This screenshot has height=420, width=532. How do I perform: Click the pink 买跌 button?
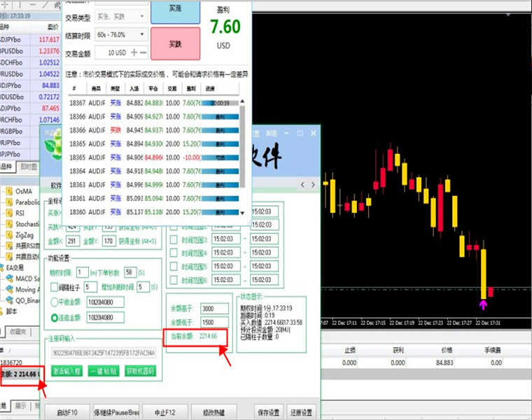(x=176, y=44)
